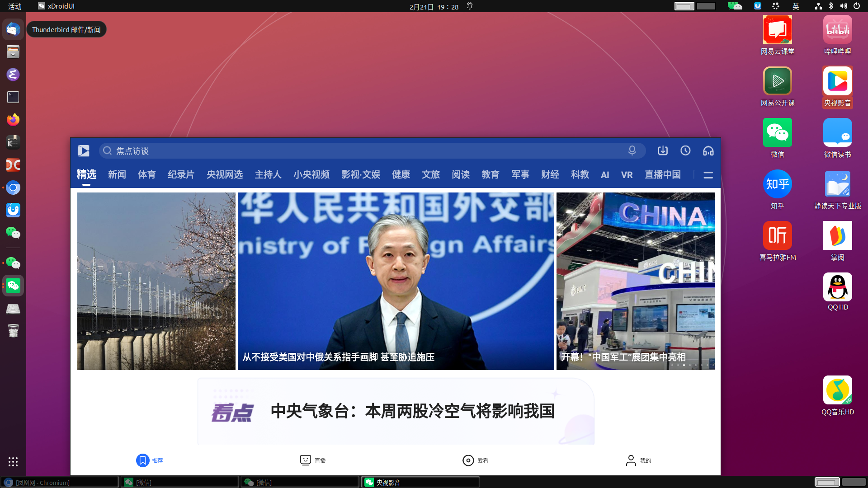Launch Firefox from the dock

pyautogui.click(x=12, y=120)
